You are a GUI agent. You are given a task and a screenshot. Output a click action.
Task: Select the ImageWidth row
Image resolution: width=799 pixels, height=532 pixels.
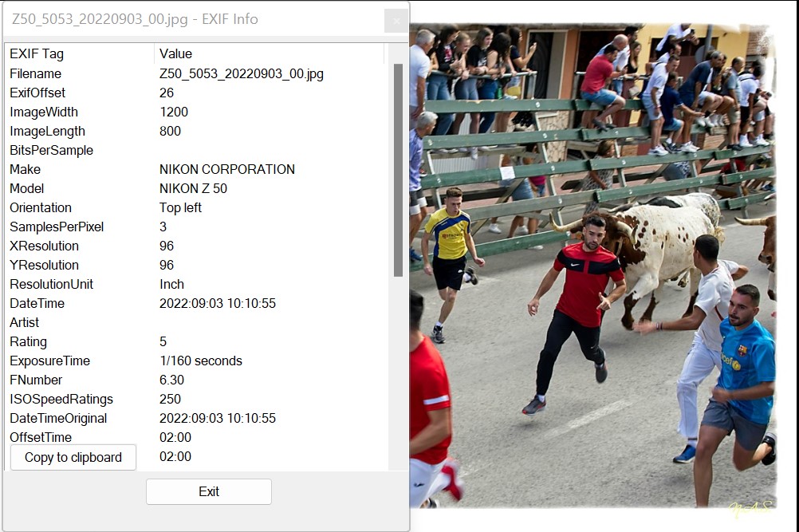click(x=195, y=112)
